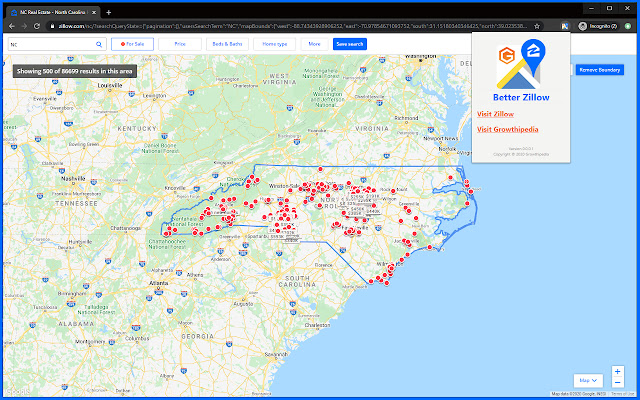Click the Better Zillow logo image
The height and width of the screenshot is (400, 640).
521,64
